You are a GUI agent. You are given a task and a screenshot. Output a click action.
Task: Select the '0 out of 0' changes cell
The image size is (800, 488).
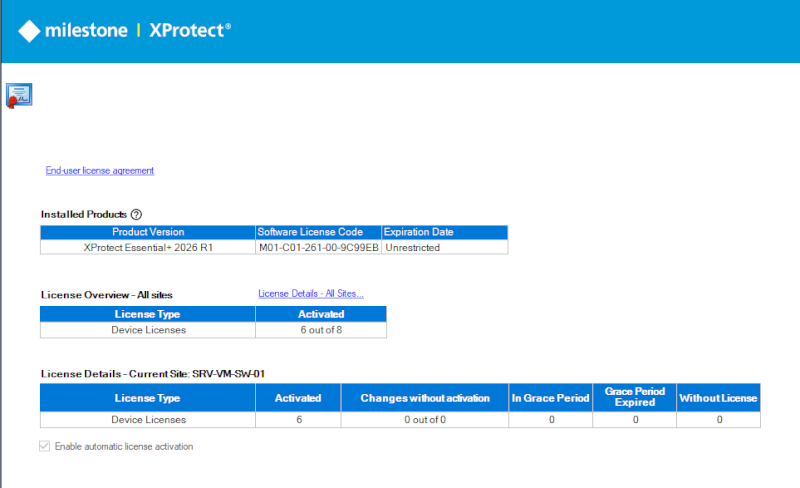coord(424,420)
